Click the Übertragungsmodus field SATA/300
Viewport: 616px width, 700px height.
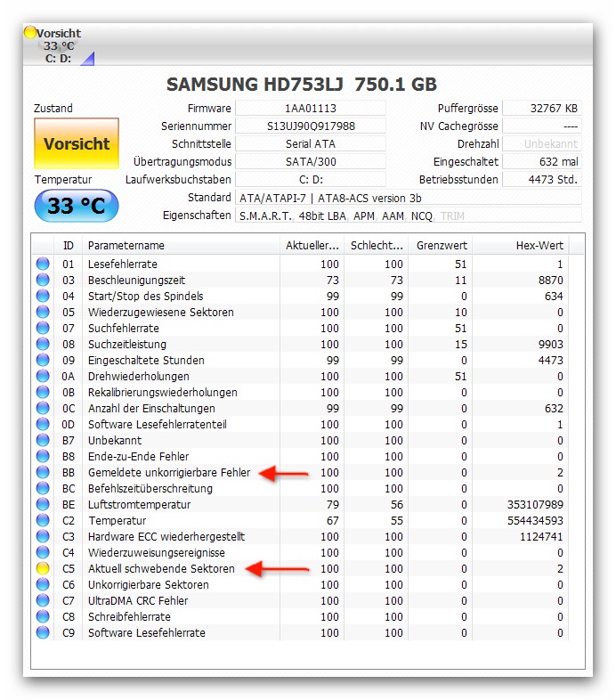(x=311, y=161)
